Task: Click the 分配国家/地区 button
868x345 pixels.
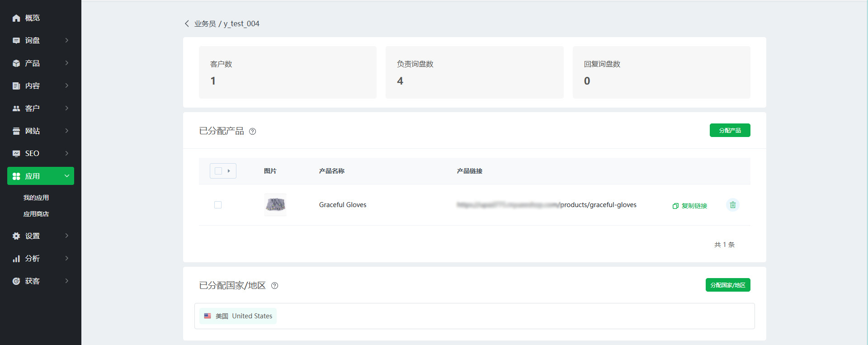Action: click(x=727, y=285)
